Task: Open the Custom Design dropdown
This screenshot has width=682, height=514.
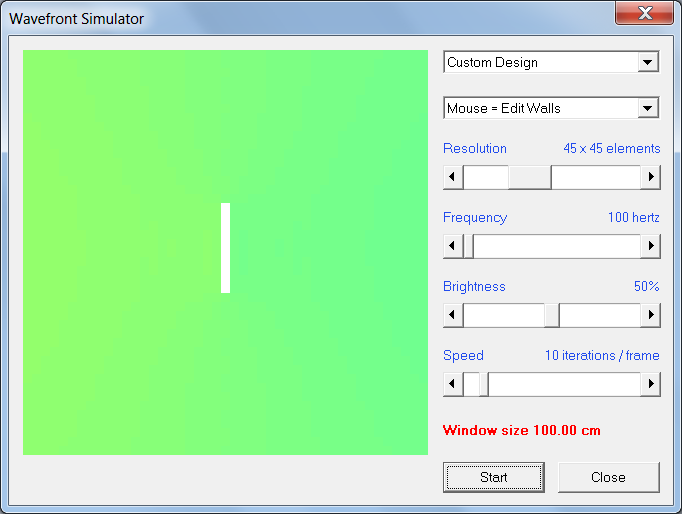Action: [551, 62]
